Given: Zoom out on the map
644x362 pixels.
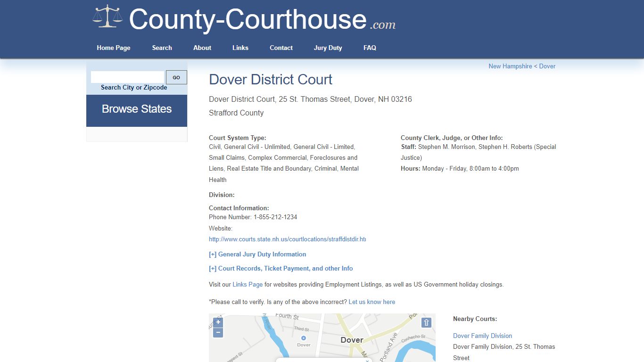Looking at the screenshot, I should click(x=218, y=333).
